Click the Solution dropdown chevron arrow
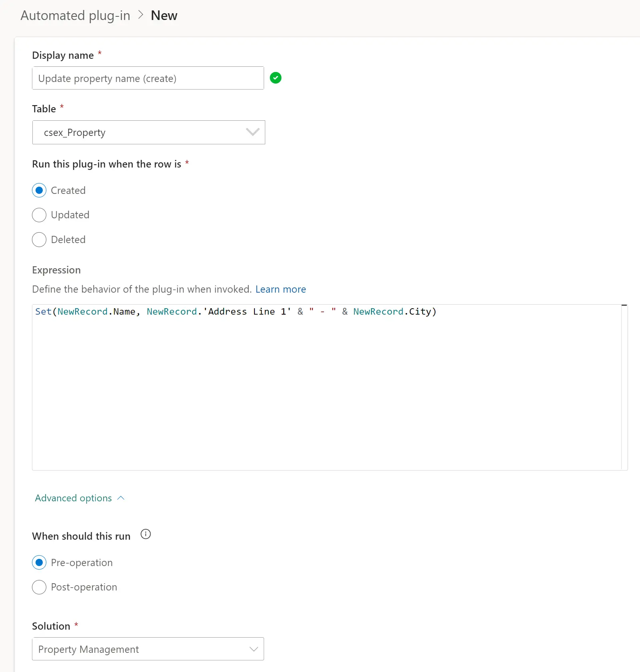This screenshot has width=640, height=672. click(253, 649)
